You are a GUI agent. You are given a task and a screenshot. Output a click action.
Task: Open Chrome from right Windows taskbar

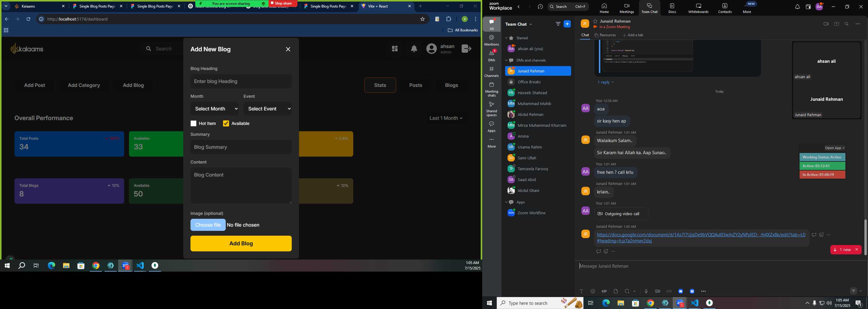pos(650,303)
